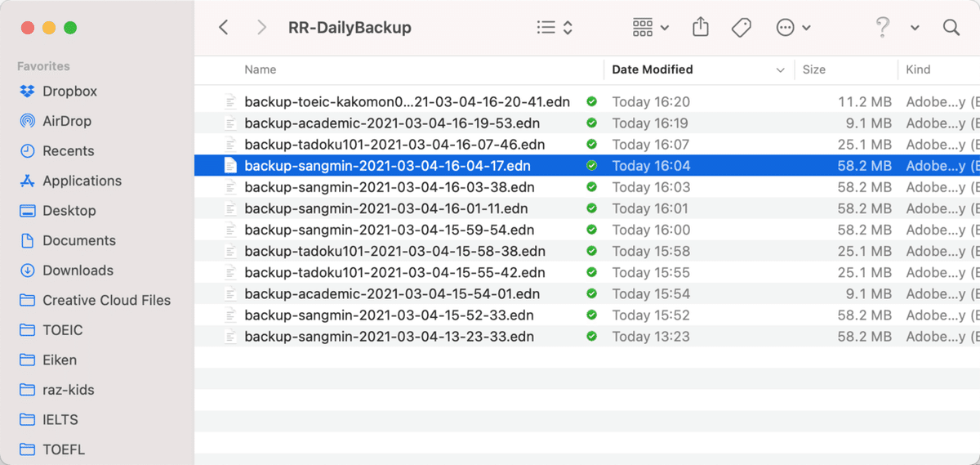Open the Group By grid menu
This screenshot has width=980, height=465.
(651, 28)
